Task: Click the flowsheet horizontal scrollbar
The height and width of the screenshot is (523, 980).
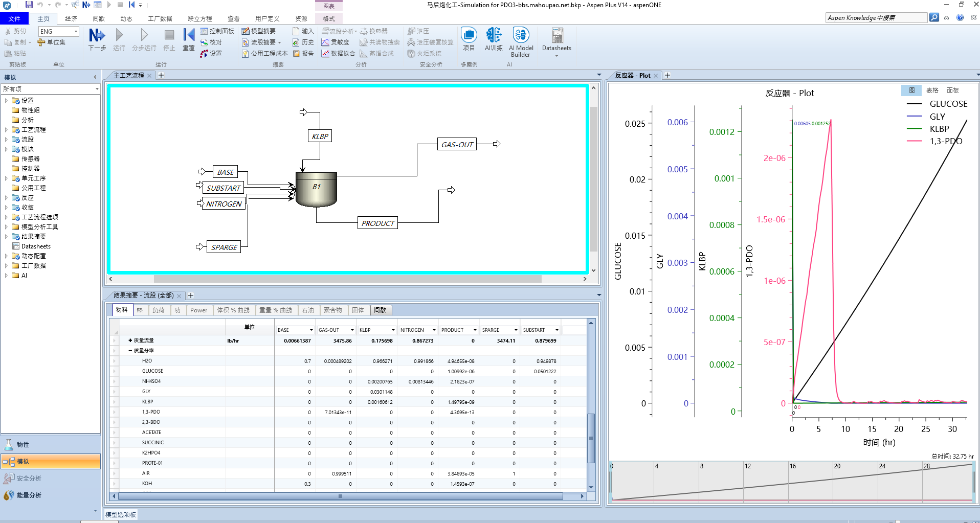Action: (x=347, y=279)
